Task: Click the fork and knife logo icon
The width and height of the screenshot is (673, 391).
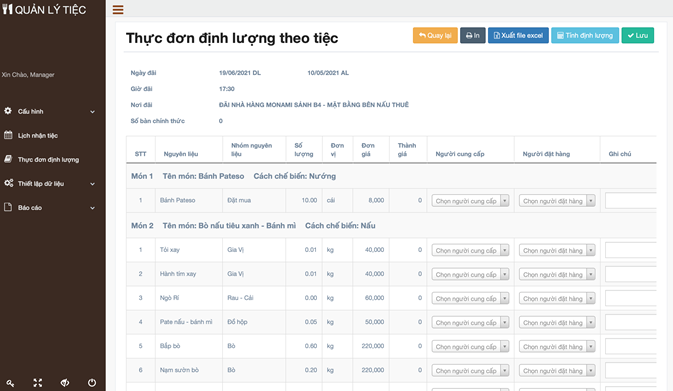Action: (7, 9)
